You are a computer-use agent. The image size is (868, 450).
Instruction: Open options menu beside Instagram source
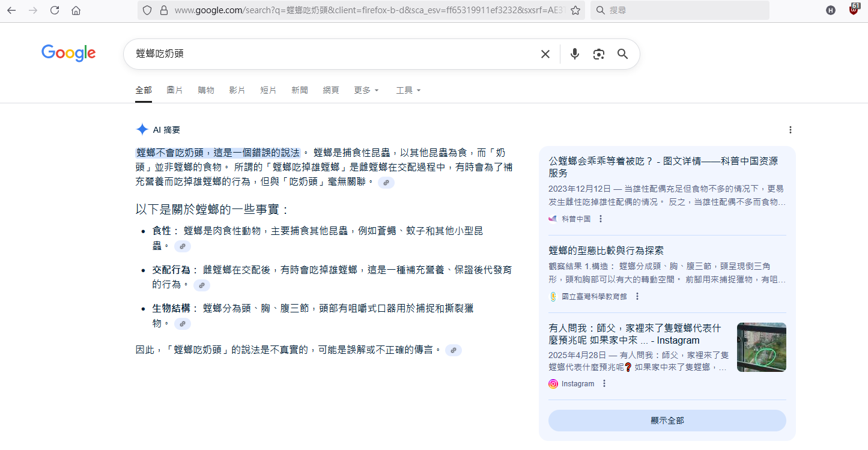tap(604, 383)
